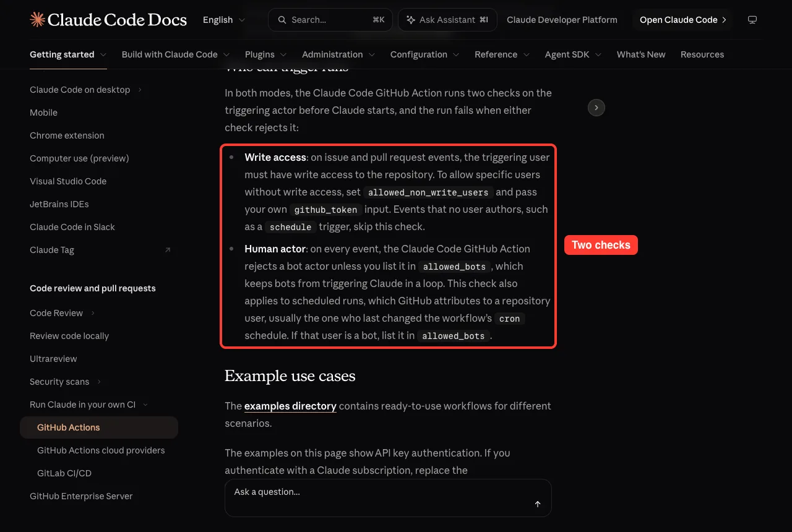This screenshot has height=532, width=792.
Task: Click the Claude Code Docs logo
Action: (x=108, y=20)
